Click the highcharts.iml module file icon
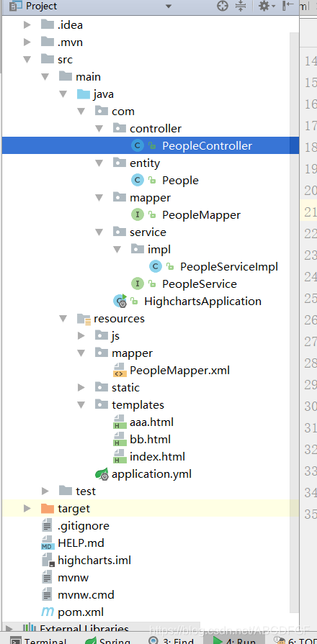Screen dimensions: 317x644 click(48, 561)
